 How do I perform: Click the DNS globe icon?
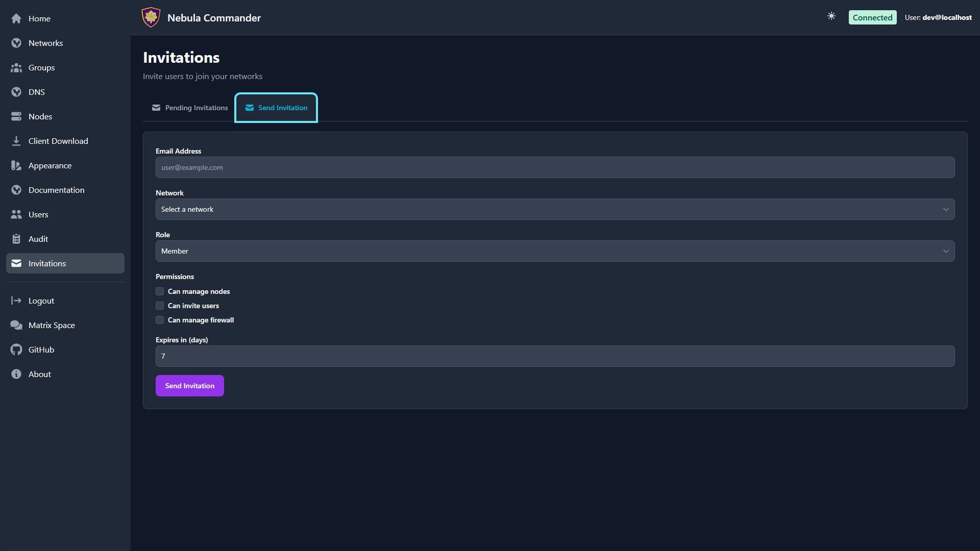pyautogui.click(x=16, y=92)
